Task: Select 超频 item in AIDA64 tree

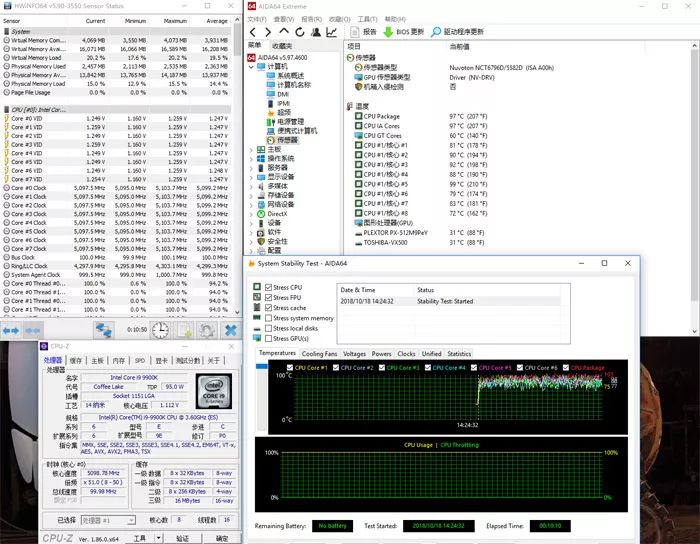Action: click(x=279, y=112)
